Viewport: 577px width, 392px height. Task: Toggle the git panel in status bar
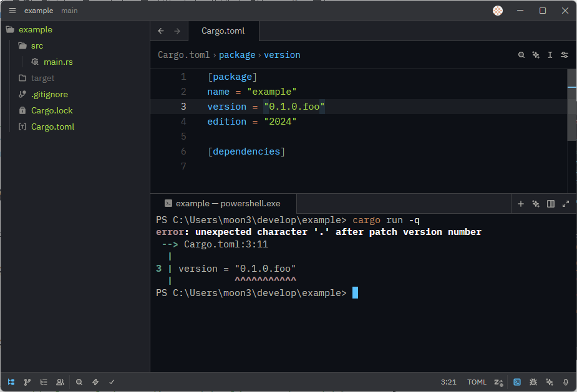pyautogui.click(x=27, y=382)
